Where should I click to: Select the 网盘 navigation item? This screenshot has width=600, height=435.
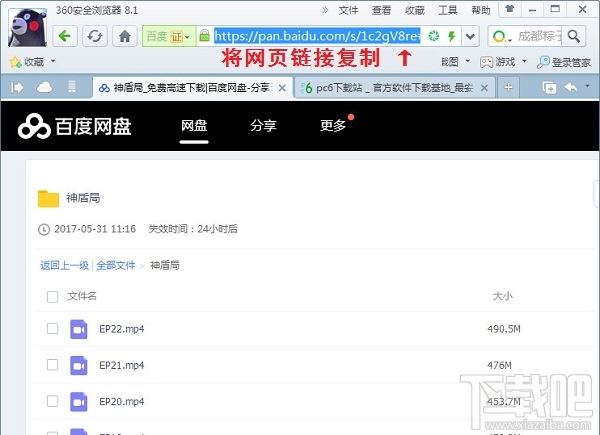point(194,126)
